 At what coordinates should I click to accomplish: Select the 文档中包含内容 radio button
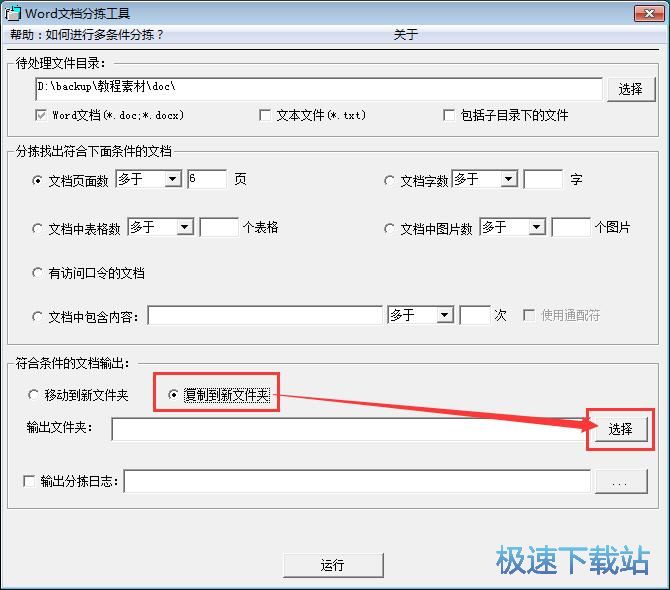coord(37,317)
